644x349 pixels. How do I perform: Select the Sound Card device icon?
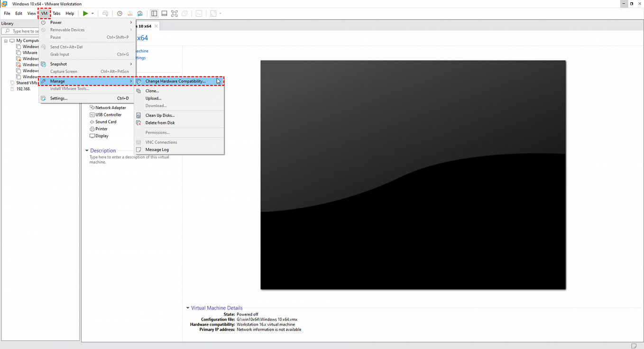(x=92, y=122)
